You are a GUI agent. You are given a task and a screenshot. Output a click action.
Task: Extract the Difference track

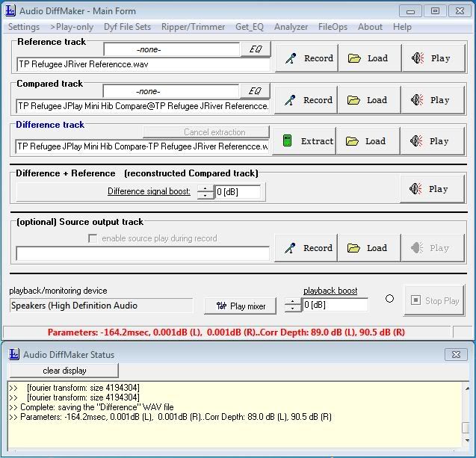[x=304, y=141]
